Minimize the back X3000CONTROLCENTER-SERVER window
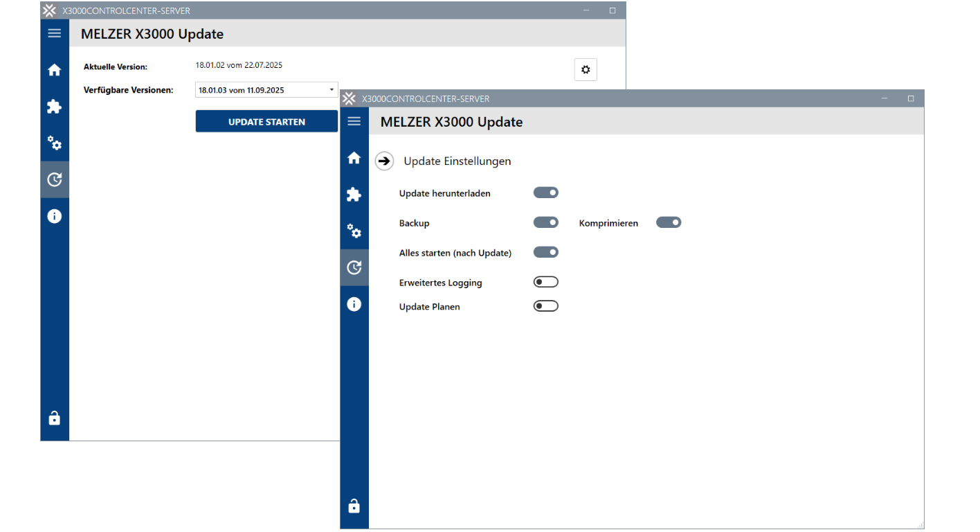This screenshot has height=532, width=980. (586, 10)
